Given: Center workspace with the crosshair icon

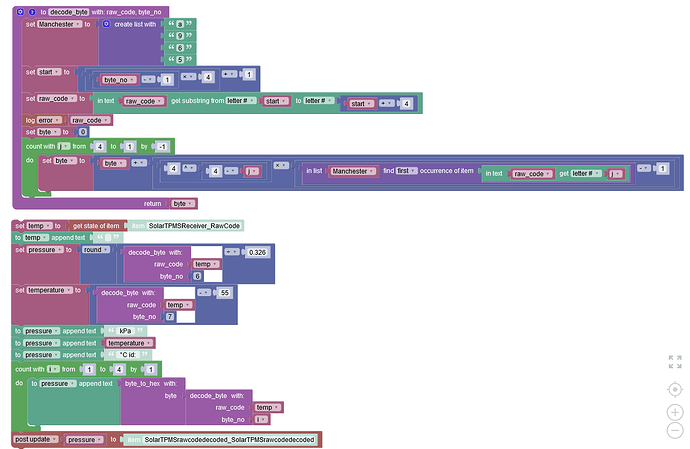Looking at the screenshot, I should click(x=675, y=390).
